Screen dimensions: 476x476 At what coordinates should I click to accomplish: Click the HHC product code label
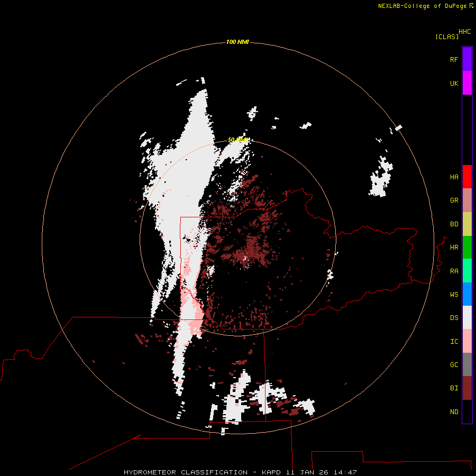click(x=465, y=32)
